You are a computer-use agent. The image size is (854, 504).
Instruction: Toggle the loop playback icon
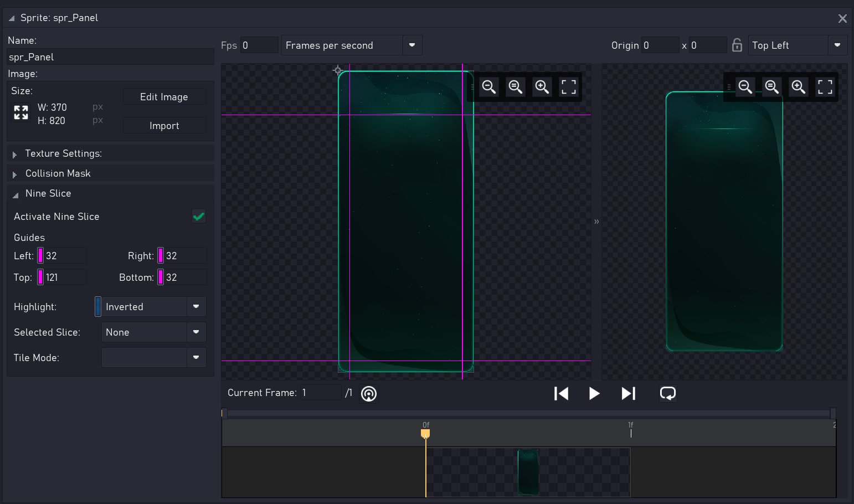pyautogui.click(x=667, y=393)
